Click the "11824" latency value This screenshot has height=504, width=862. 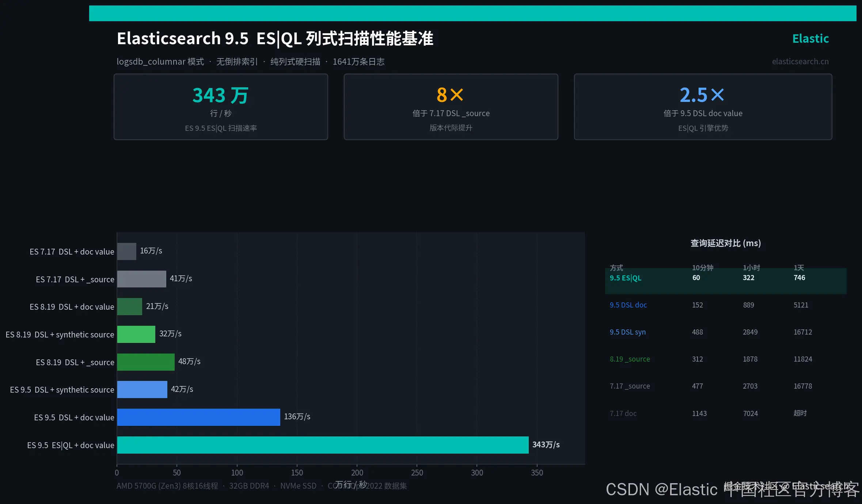(803, 359)
